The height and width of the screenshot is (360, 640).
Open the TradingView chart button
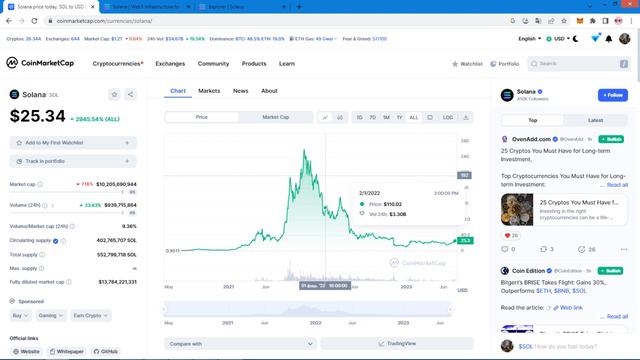click(397, 344)
